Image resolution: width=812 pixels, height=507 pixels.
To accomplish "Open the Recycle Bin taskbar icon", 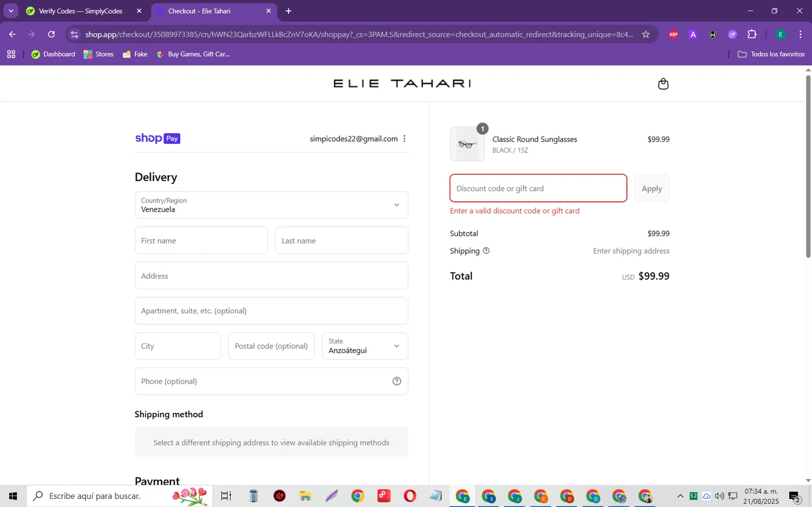I will click(x=253, y=496).
